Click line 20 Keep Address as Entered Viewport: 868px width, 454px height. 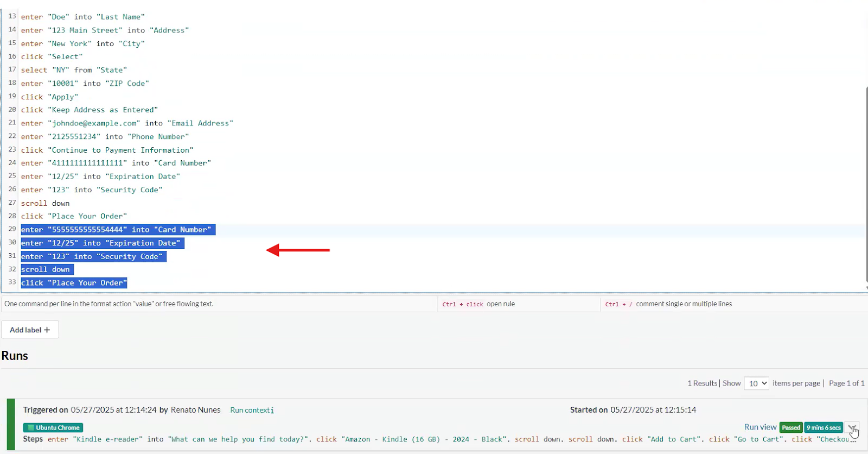[x=90, y=110]
